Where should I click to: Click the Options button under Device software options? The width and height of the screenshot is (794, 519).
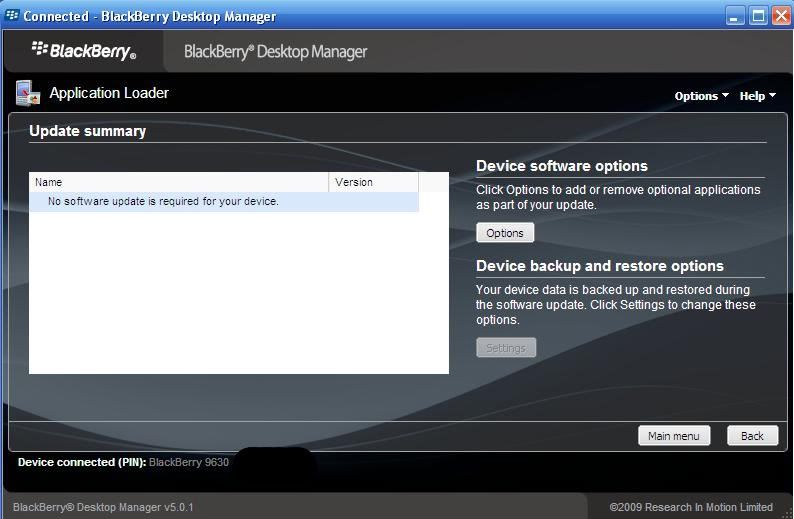click(505, 233)
